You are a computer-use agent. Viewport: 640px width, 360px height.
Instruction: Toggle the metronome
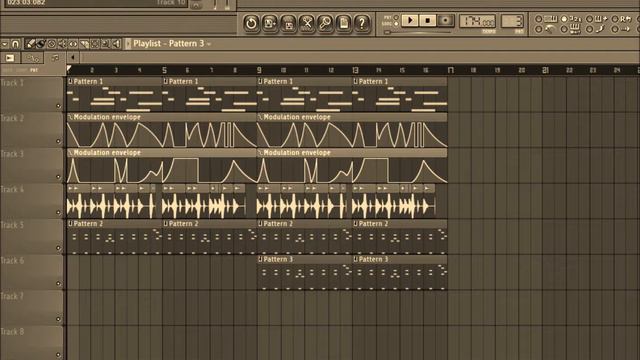[546, 29]
